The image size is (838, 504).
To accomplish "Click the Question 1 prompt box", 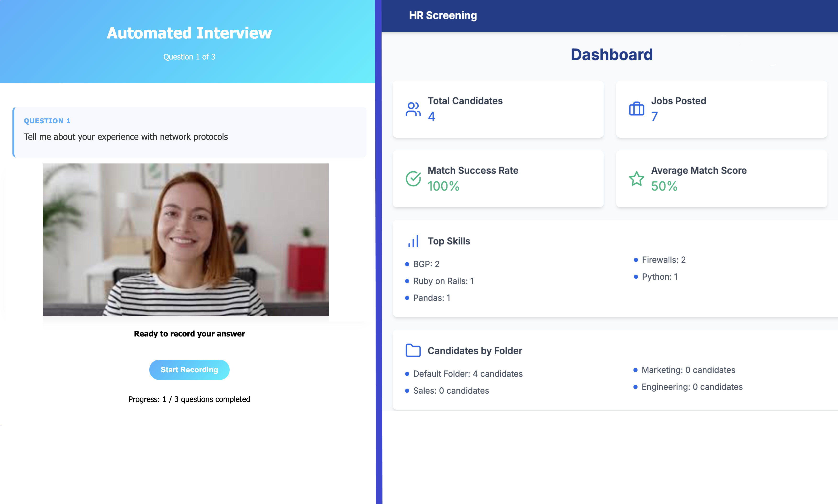I will pyautogui.click(x=190, y=132).
